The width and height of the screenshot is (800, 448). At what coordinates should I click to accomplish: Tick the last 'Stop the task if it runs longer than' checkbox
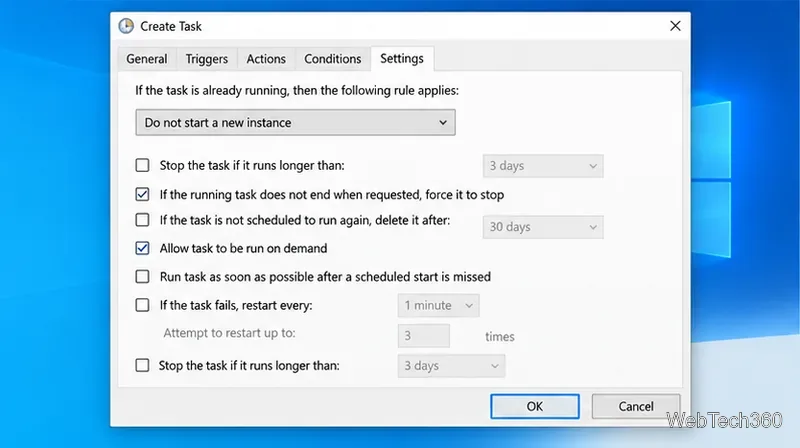click(x=142, y=365)
